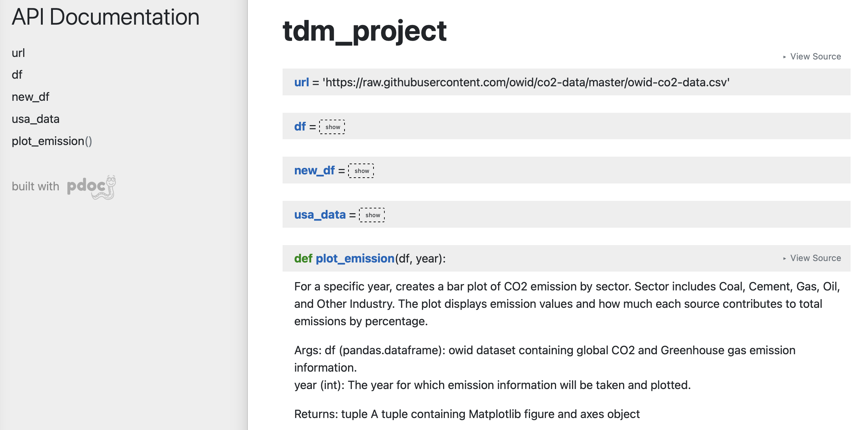This screenshot has height=430, width=868.
Task: Open plot_emission() from the sidebar
Action: point(52,141)
